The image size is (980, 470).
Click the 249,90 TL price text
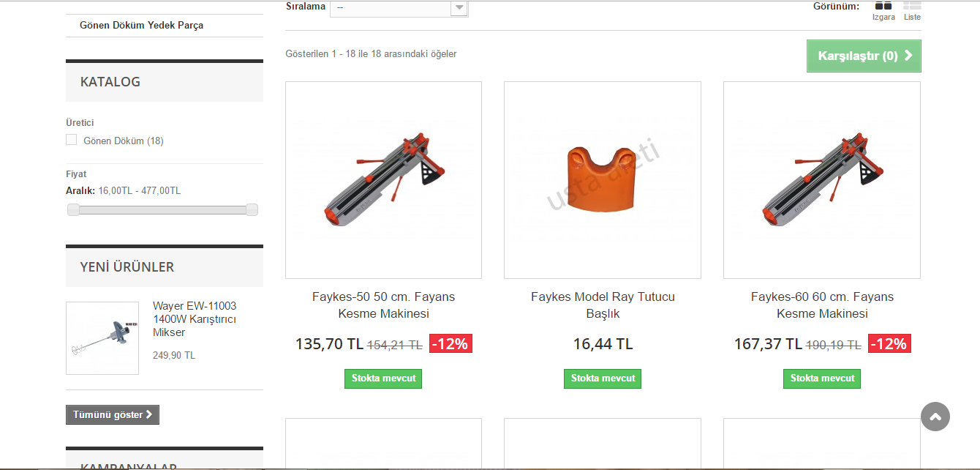(x=174, y=355)
